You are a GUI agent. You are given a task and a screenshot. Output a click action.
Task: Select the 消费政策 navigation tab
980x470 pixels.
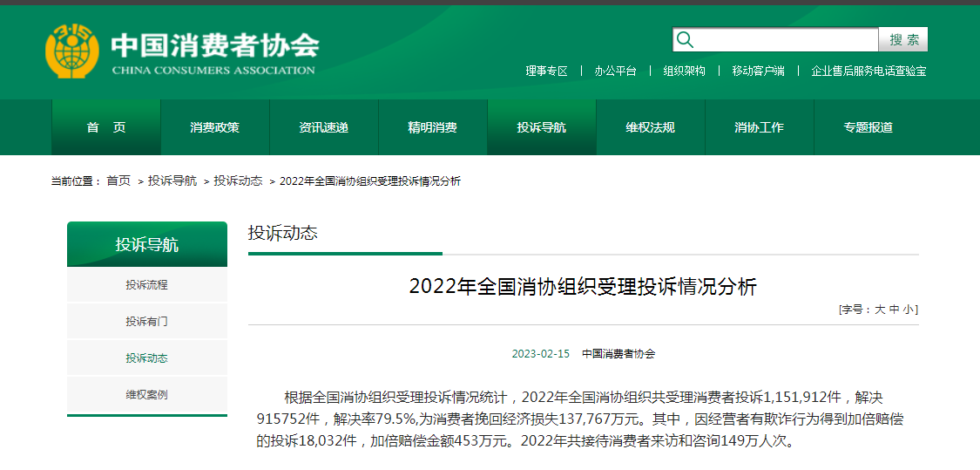click(x=215, y=127)
